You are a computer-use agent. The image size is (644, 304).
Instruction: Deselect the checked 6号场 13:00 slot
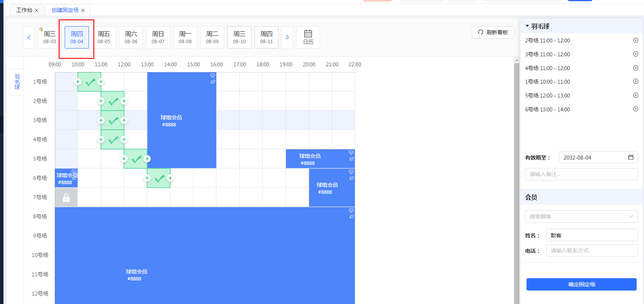[159, 178]
